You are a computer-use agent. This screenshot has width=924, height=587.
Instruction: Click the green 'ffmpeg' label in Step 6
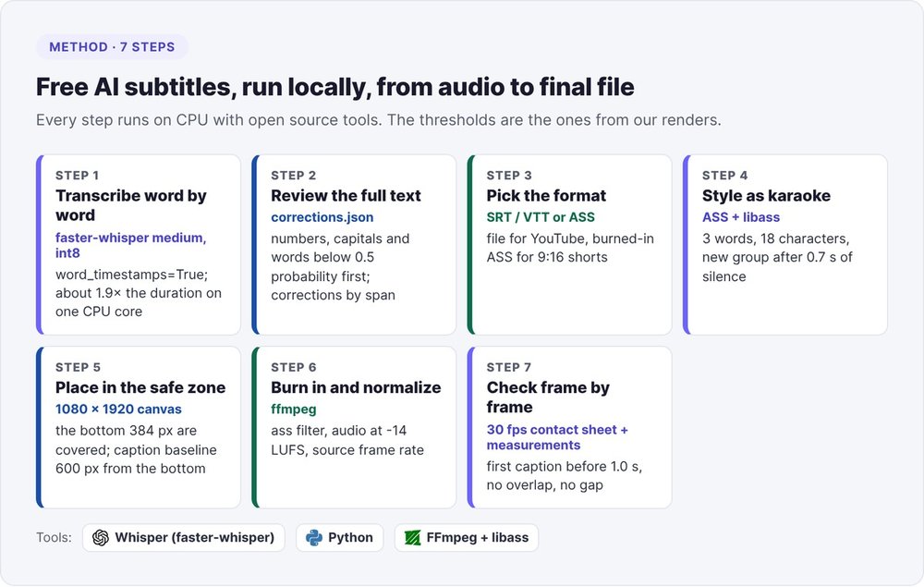click(294, 409)
